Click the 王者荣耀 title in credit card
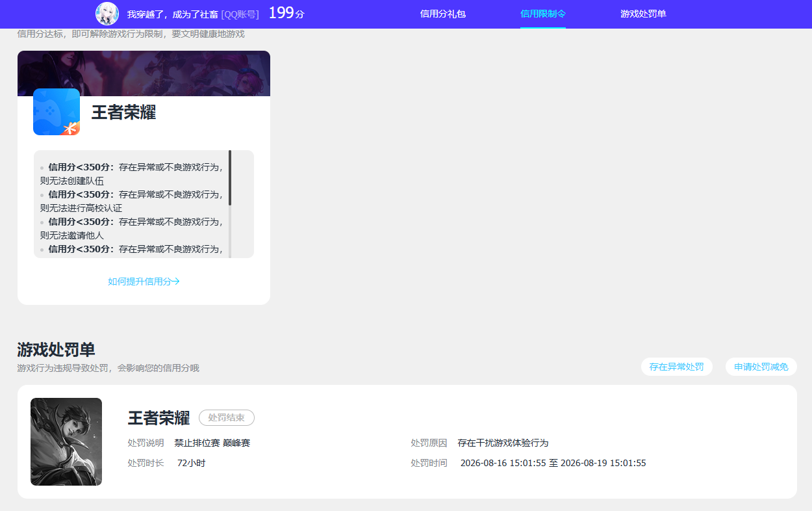 tap(123, 112)
